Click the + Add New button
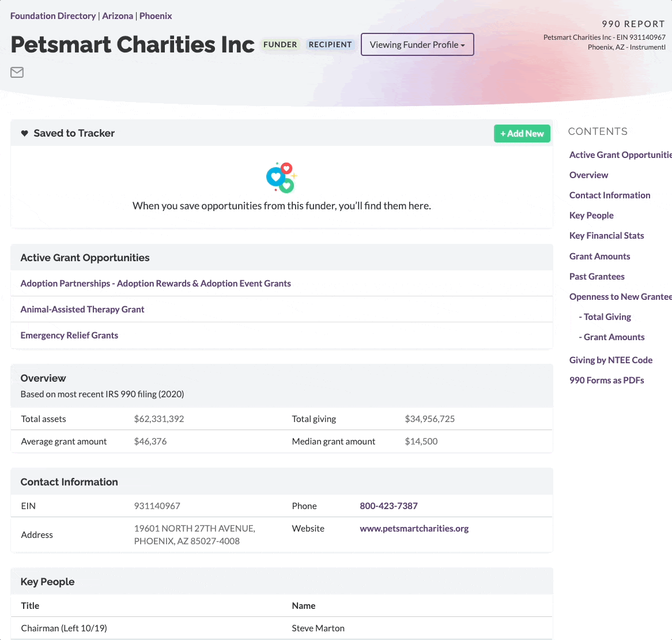This screenshot has width=672, height=640. (522, 133)
